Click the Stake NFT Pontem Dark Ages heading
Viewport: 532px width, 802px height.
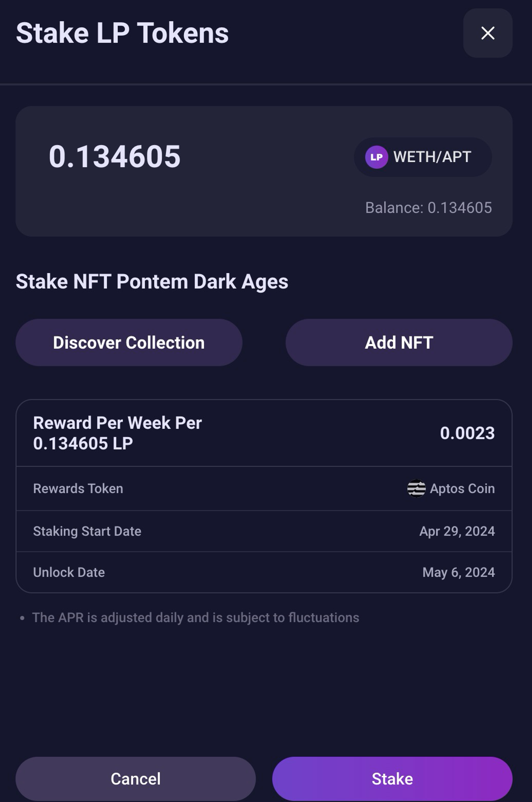pyautogui.click(x=152, y=281)
